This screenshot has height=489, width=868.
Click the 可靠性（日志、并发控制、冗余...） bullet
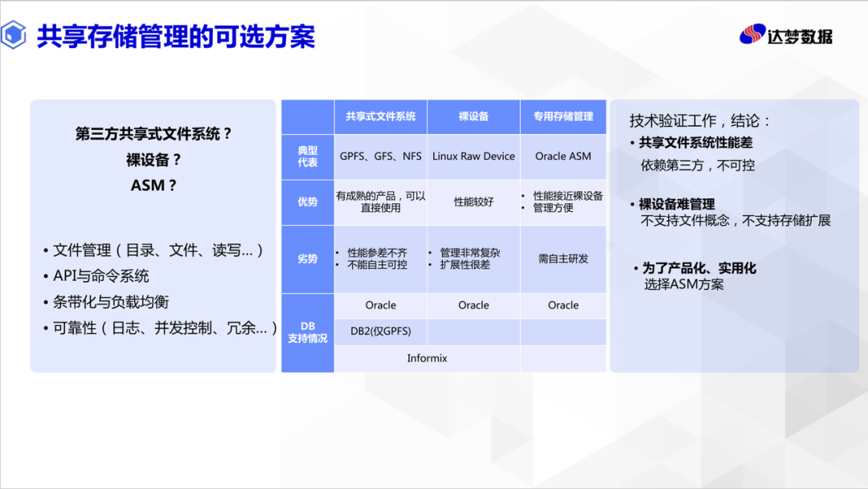[x=160, y=328]
